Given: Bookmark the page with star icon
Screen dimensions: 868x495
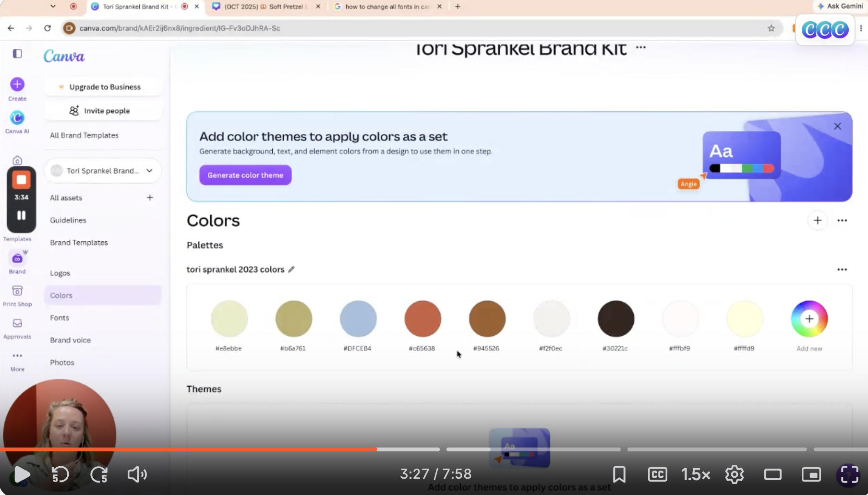Looking at the screenshot, I should 771,28.
